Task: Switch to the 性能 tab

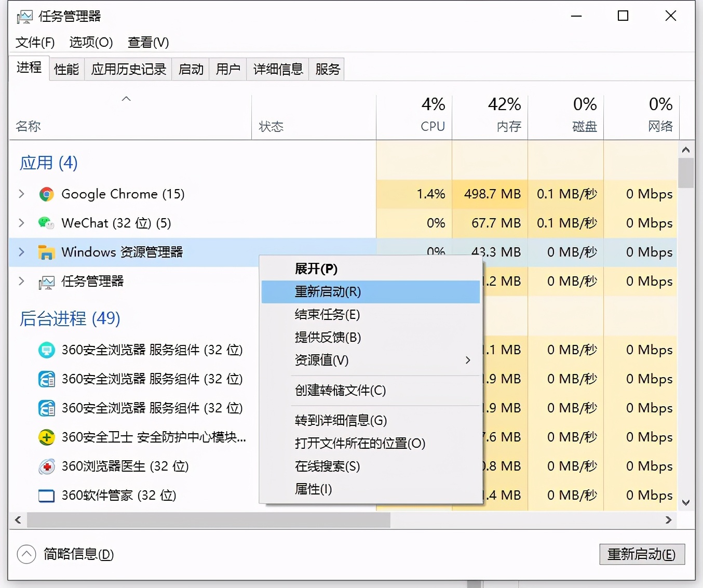Action: (x=66, y=69)
